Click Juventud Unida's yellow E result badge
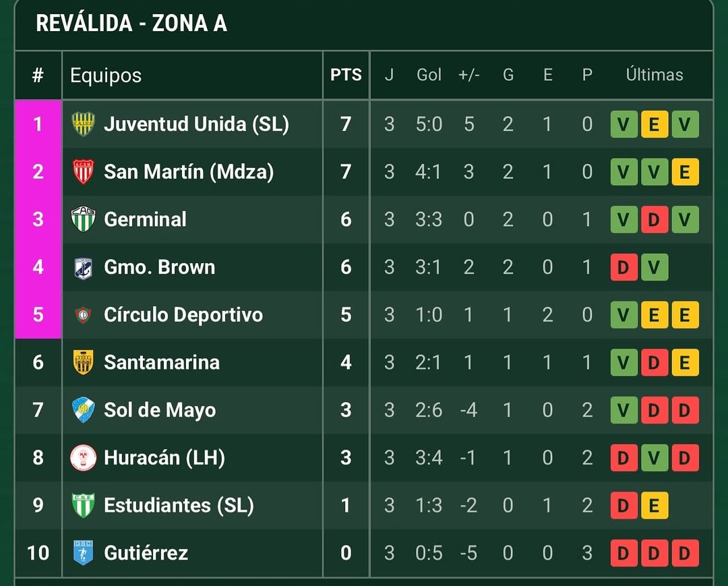This screenshot has width=728, height=586. point(654,124)
